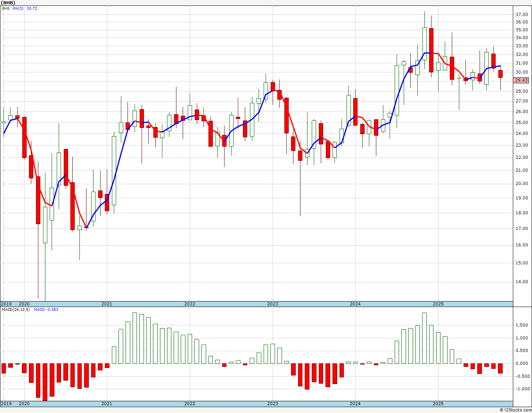Viewport: 532px width, 413px height.
Task: Click the 30.00 price axis label
Action: pyautogui.click(x=521, y=72)
